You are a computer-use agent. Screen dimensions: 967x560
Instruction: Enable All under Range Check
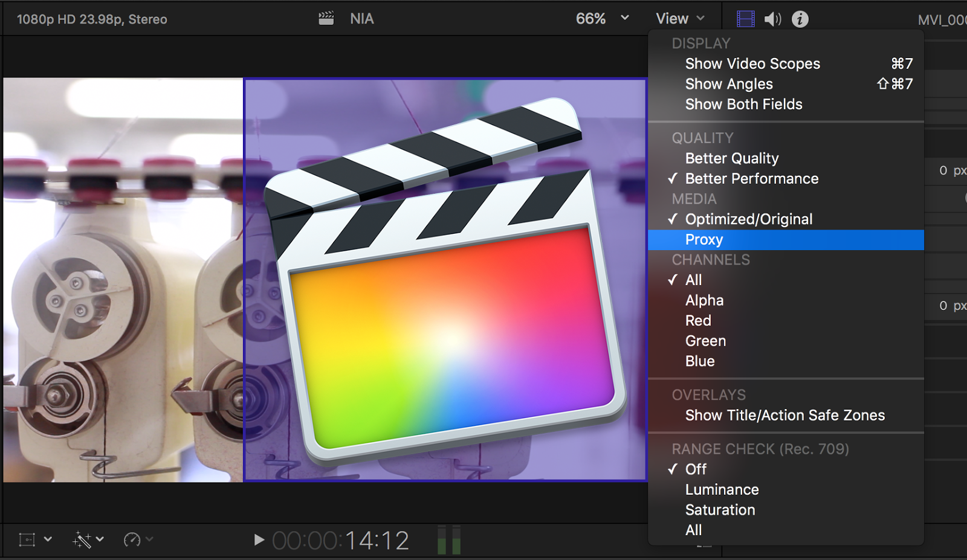[x=786, y=530]
